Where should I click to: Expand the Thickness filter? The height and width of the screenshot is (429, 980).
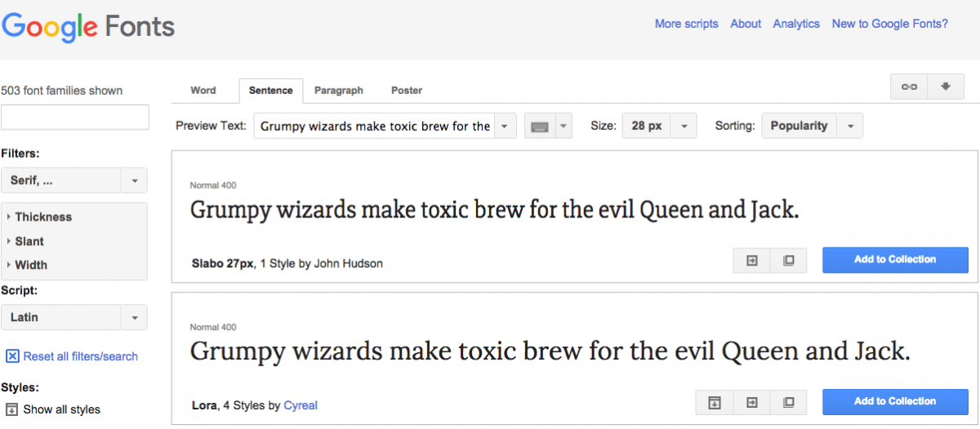point(42,217)
